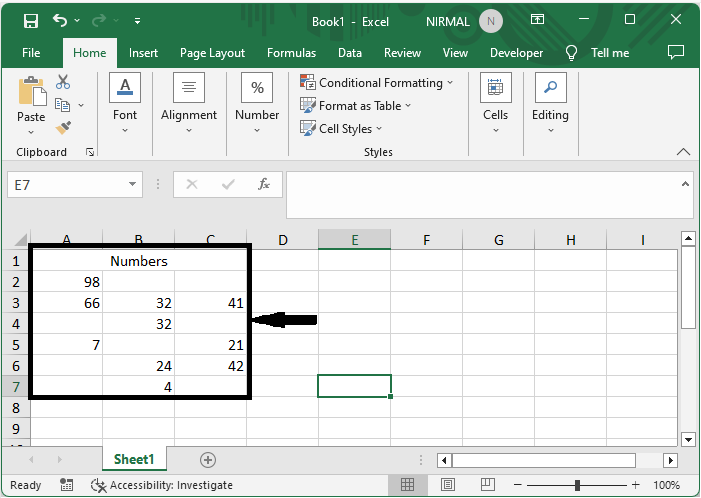The height and width of the screenshot is (498, 701).
Task: Click the horizontal scrollbar left arrow
Action: click(444, 460)
